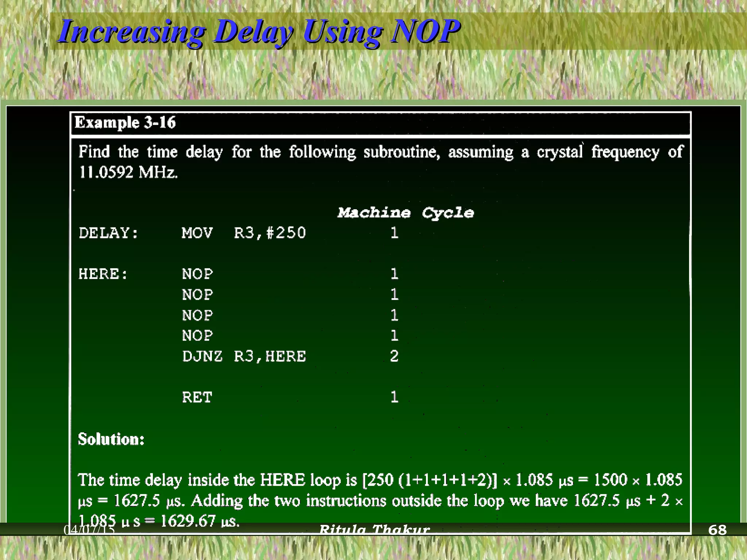Select the 'HERE:' label

[103, 274]
